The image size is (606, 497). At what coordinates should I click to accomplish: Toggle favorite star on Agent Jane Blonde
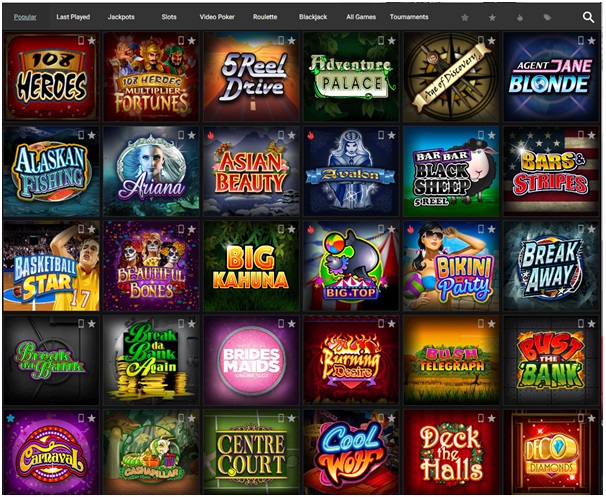(591, 40)
